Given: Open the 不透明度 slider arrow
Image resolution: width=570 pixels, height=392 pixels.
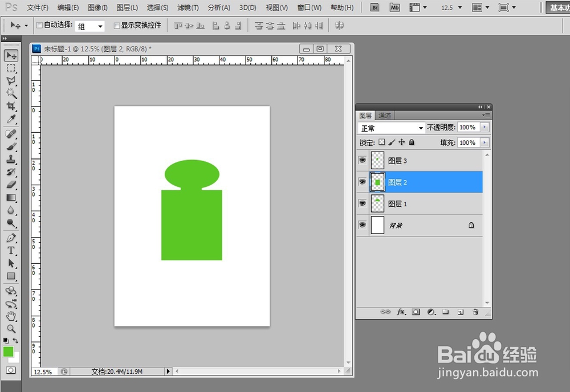Looking at the screenshot, I should (x=484, y=127).
